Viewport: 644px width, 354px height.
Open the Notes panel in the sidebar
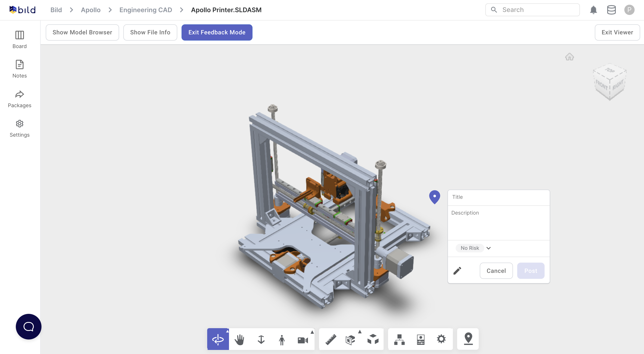(x=19, y=69)
